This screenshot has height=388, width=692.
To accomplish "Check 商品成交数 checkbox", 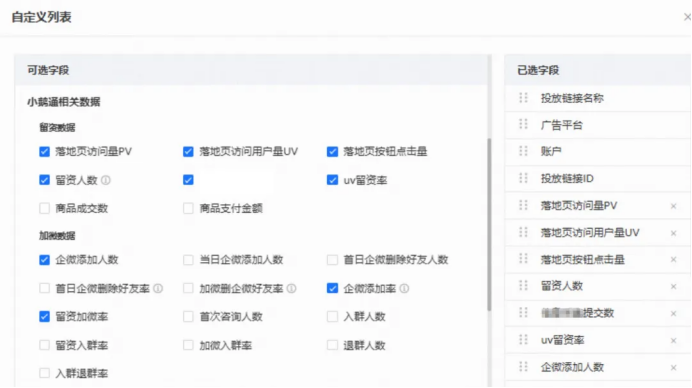I will click(44, 208).
